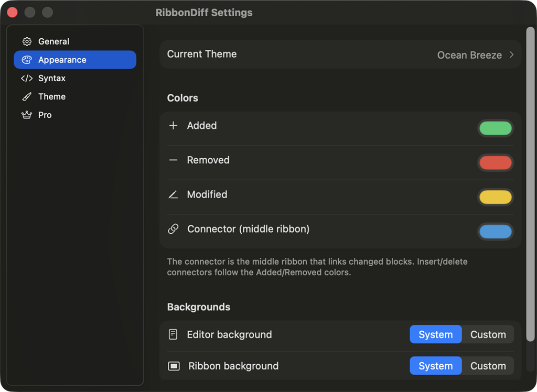537x392 pixels.
Task: Click the chain link icon beside Connector
Action: [173, 229]
